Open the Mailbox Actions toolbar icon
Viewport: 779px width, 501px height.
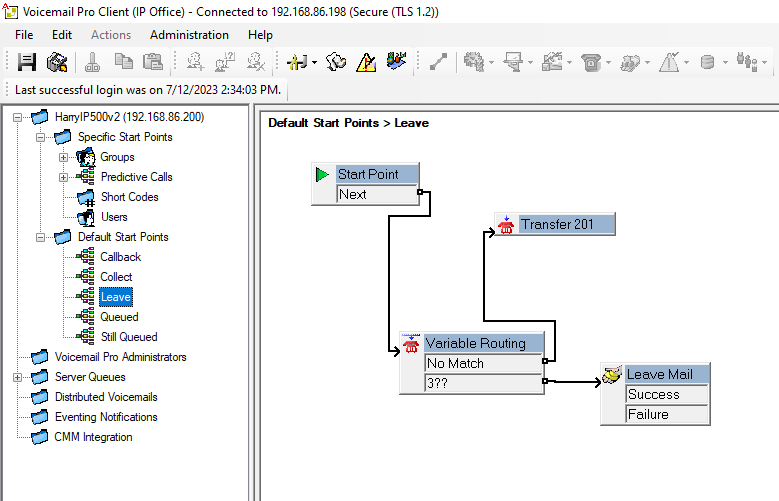[x=513, y=62]
